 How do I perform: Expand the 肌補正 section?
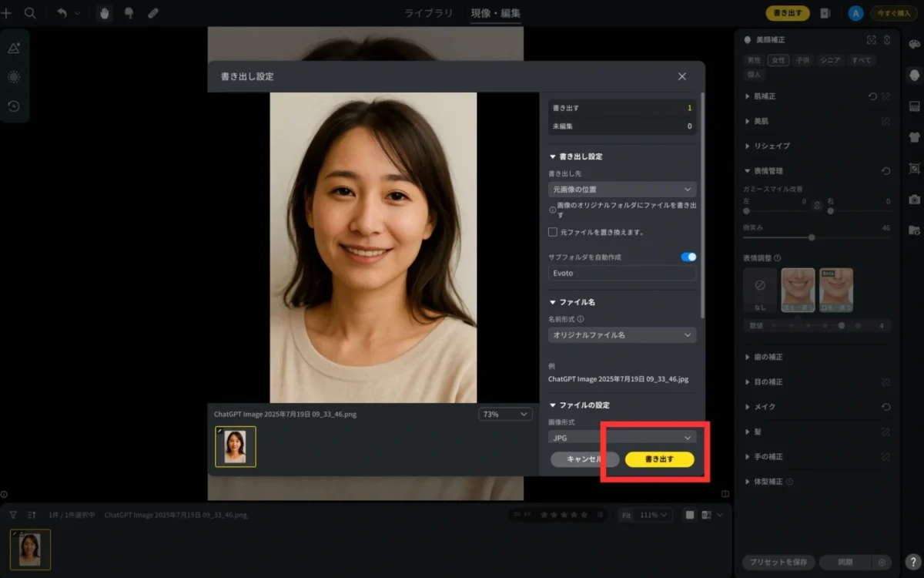pyautogui.click(x=761, y=96)
